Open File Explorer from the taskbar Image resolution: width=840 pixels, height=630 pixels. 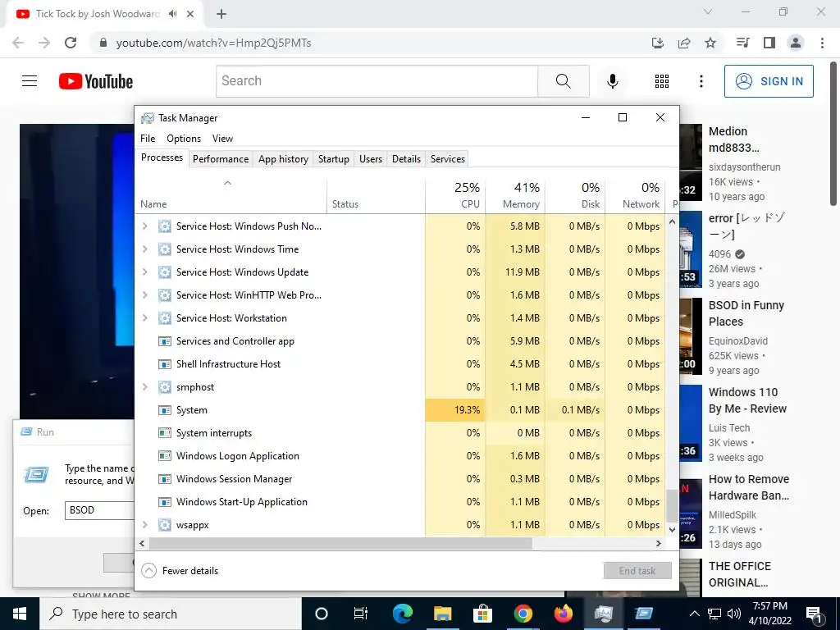pos(442,614)
